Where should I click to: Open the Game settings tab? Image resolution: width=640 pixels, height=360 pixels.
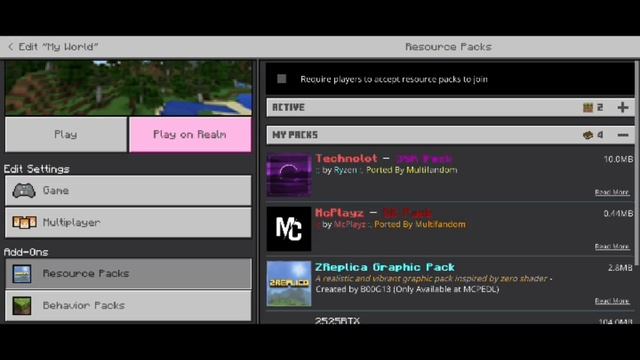point(128,191)
